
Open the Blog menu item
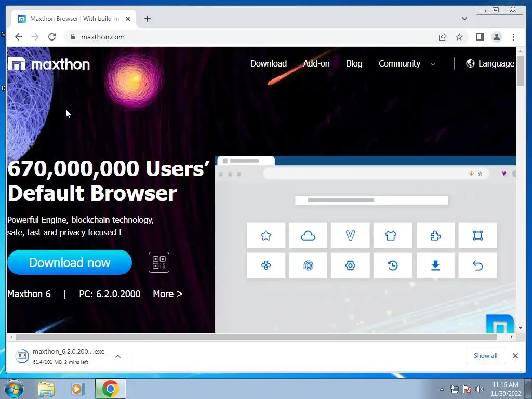[x=354, y=63]
